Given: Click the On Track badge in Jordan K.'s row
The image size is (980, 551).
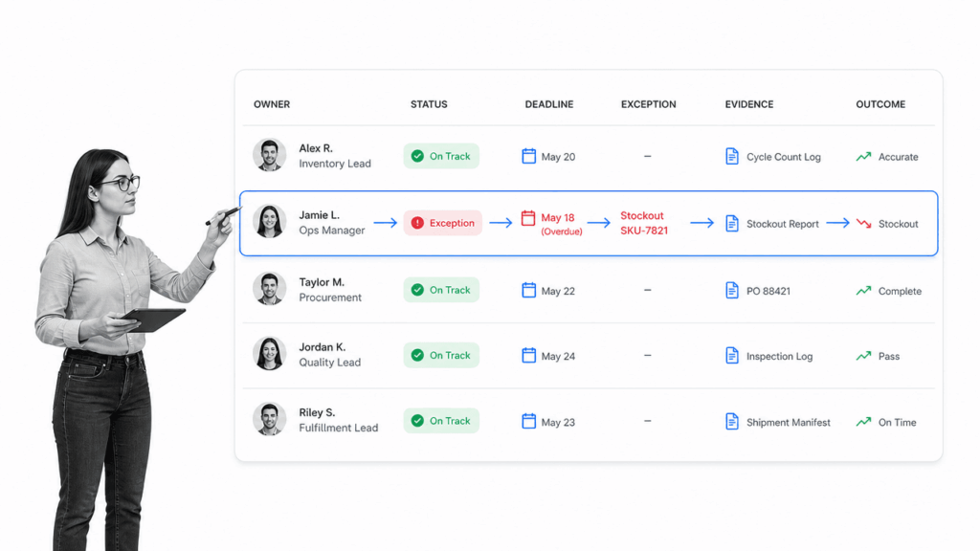Looking at the screenshot, I should 441,356.
